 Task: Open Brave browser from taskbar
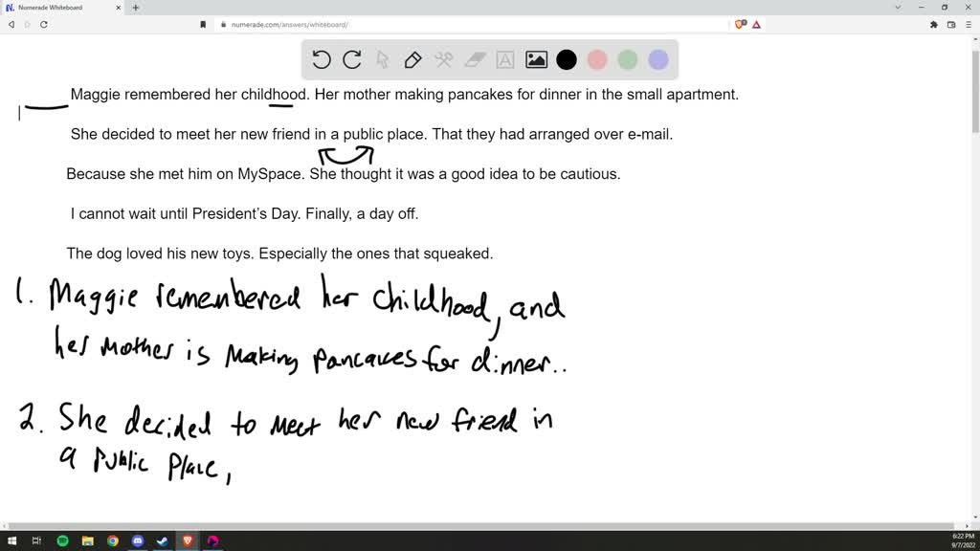pos(188,540)
